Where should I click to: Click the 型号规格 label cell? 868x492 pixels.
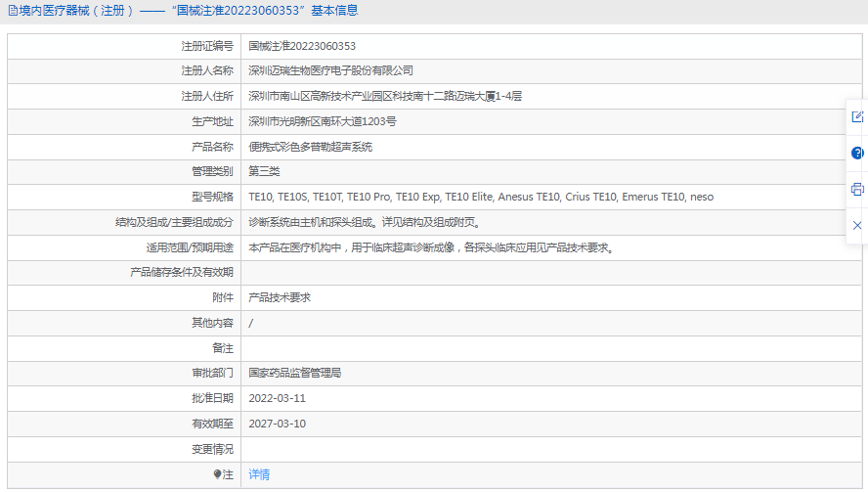[124, 197]
